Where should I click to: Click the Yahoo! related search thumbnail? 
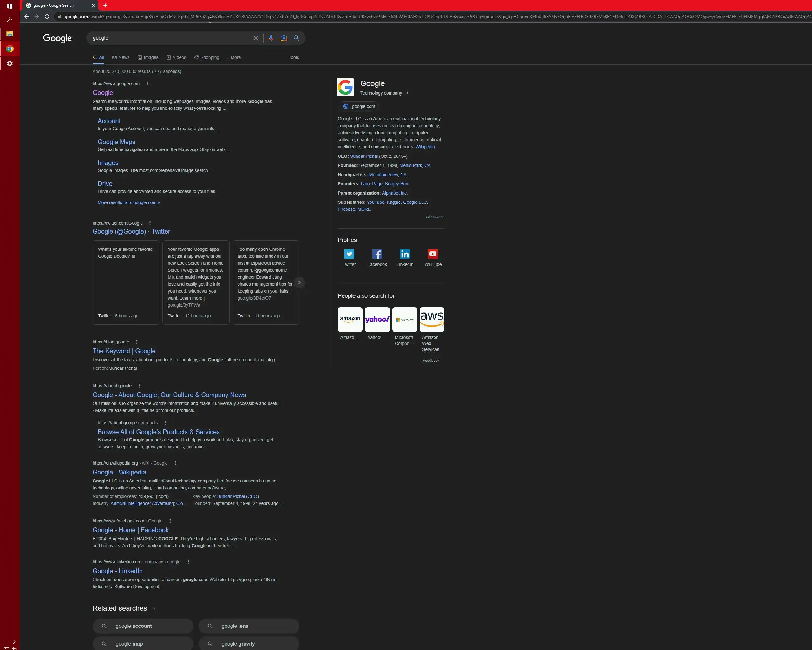pos(377,320)
